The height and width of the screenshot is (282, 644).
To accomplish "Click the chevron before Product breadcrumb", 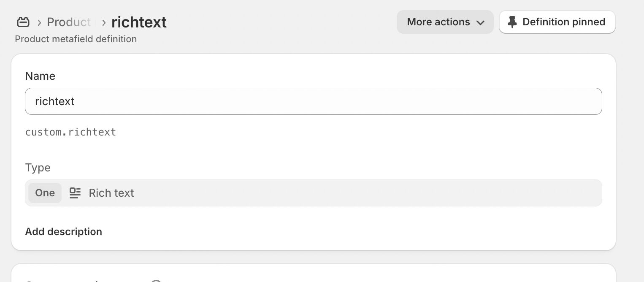I will coord(39,22).
